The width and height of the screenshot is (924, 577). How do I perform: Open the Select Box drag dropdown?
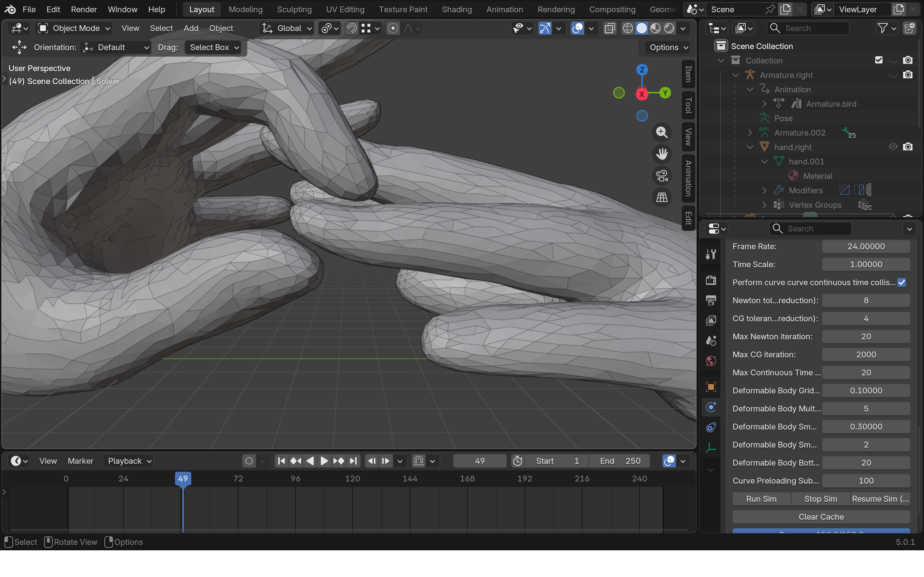214,47
